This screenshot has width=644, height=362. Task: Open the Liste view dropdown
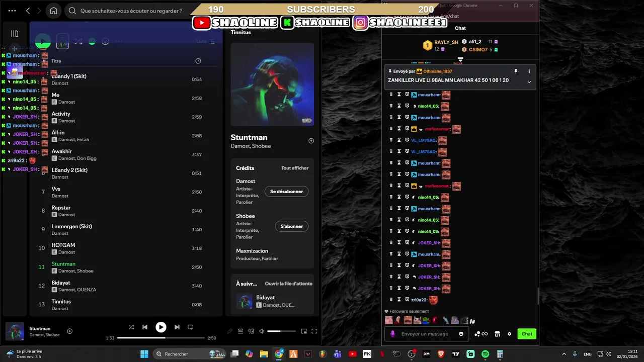click(206, 41)
